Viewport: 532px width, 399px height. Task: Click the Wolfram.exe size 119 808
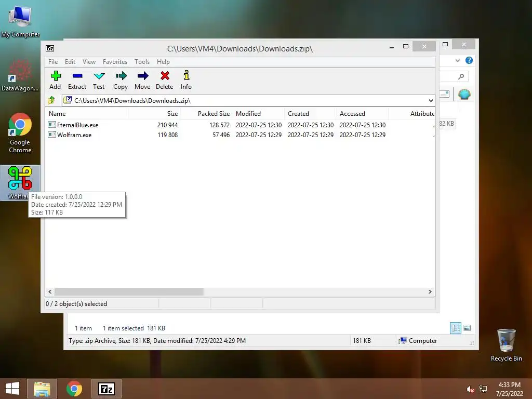[167, 135]
